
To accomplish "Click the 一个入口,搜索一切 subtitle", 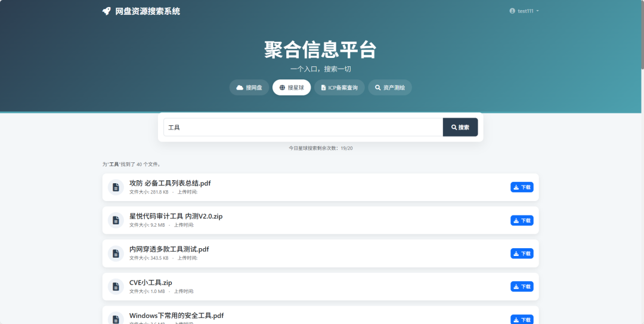I will [320, 69].
